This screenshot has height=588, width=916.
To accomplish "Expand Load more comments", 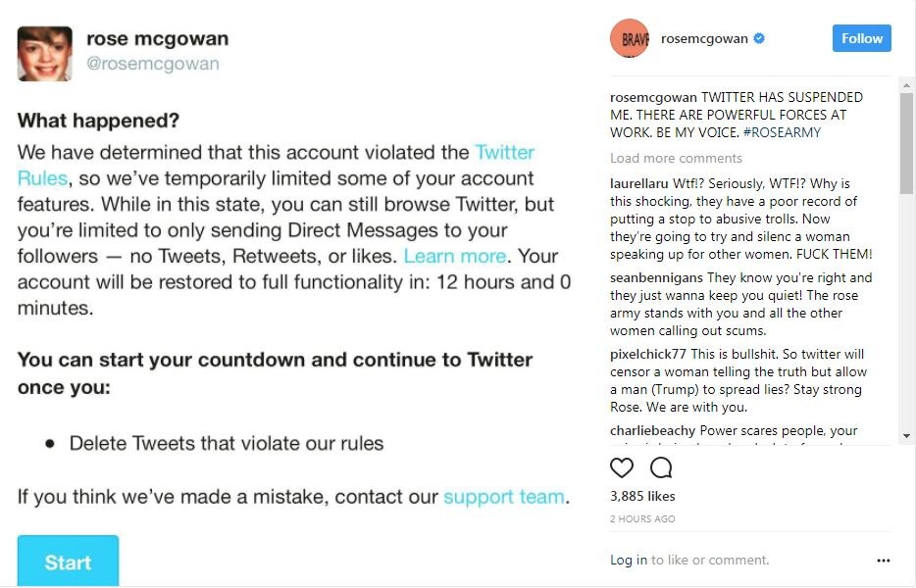I will [676, 158].
